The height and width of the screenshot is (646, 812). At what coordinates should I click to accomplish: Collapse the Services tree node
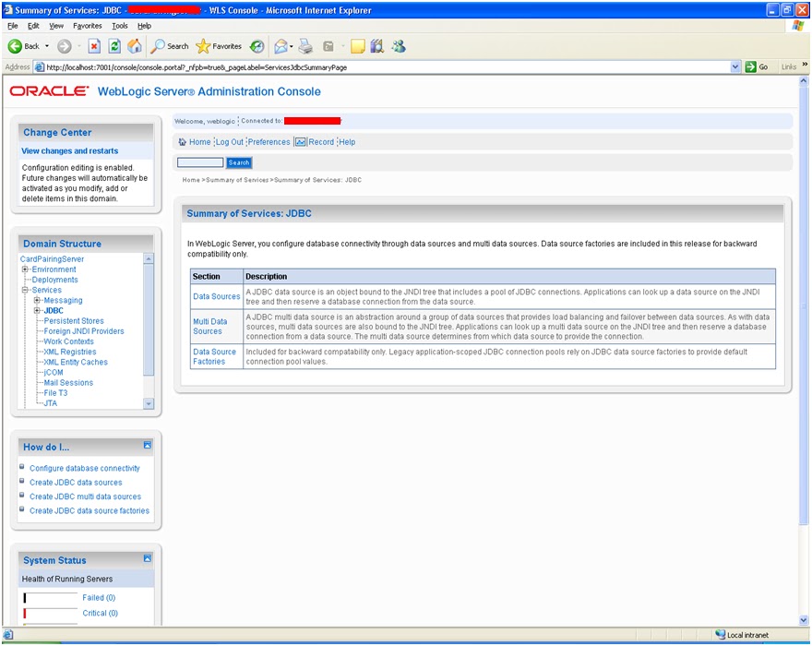25,290
